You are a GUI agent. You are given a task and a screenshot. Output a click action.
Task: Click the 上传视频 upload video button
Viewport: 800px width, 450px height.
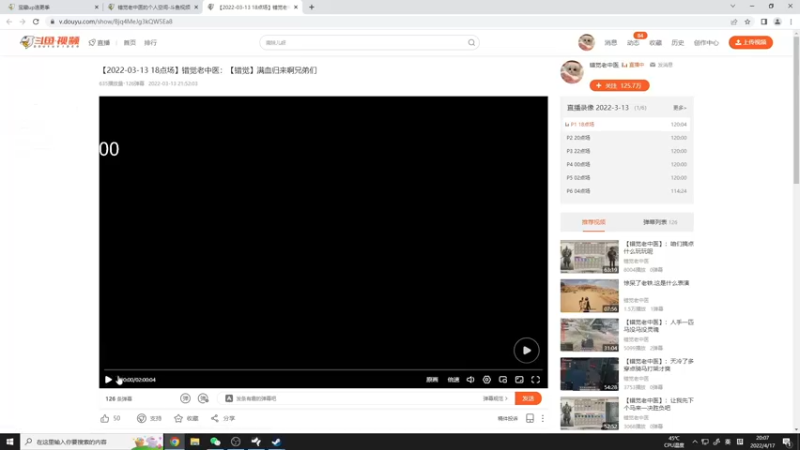pyautogui.click(x=751, y=42)
